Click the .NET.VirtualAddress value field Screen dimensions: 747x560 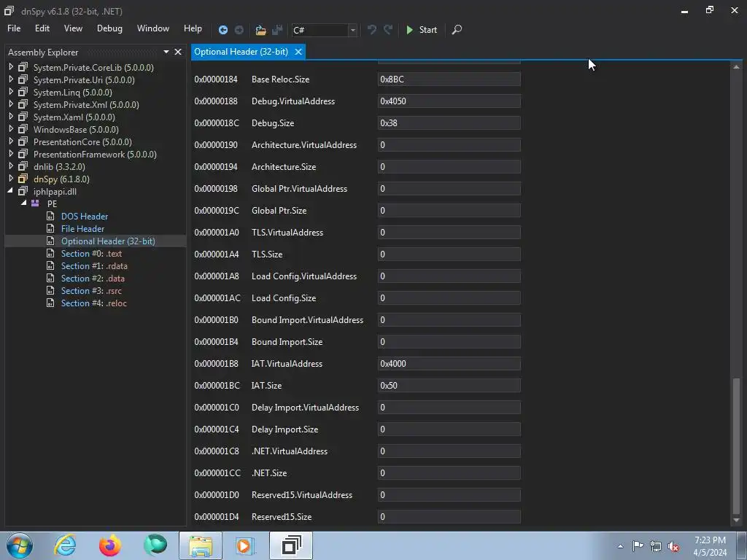pyautogui.click(x=449, y=451)
